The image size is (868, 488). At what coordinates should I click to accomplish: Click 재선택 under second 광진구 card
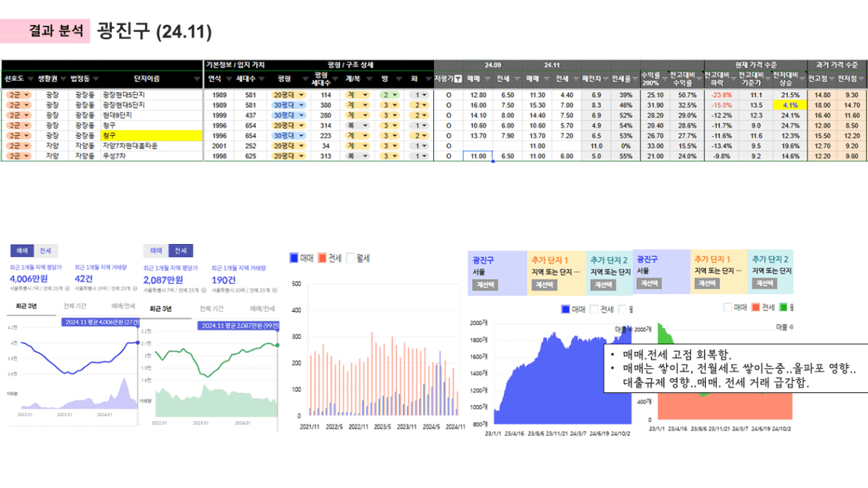(649, 283)
